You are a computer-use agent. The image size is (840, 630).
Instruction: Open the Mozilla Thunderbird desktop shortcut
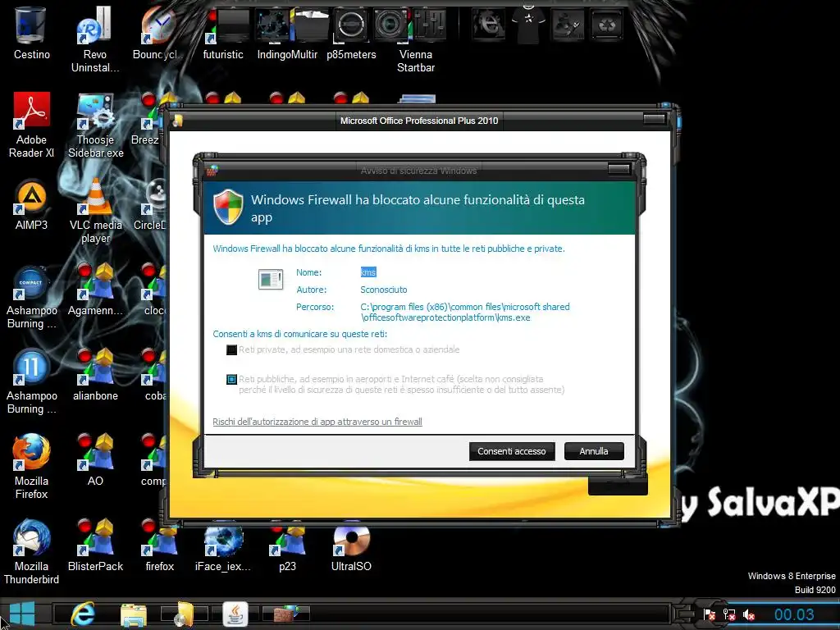(31, 552)
